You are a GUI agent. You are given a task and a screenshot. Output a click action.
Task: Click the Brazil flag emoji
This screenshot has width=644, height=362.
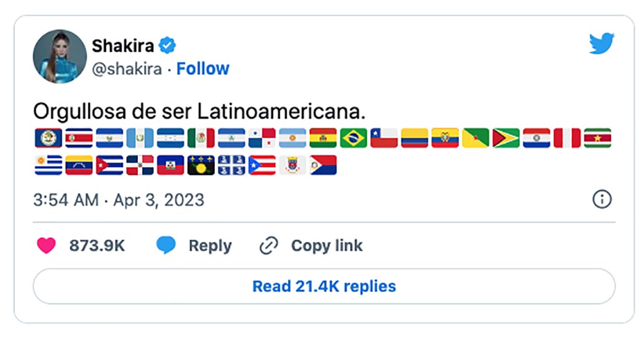click(353, 138)
